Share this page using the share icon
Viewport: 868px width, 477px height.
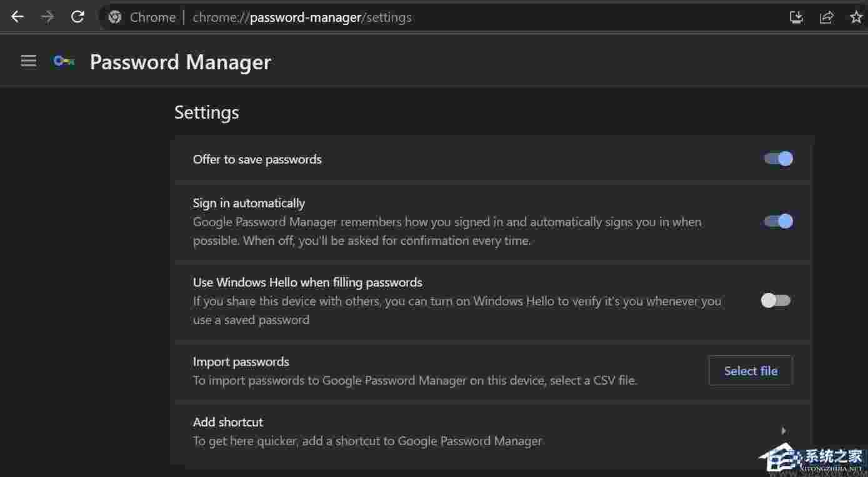[826, 17]
